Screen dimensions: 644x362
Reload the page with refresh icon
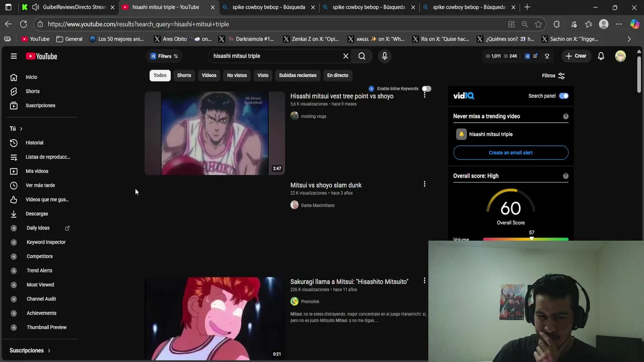pyautogui.click(x=24, y=24)
